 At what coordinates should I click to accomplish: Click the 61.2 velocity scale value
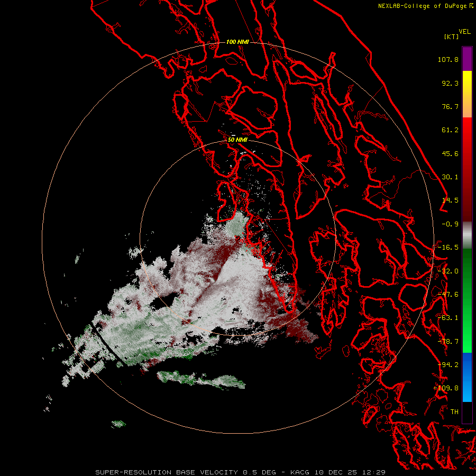(450, 130)
